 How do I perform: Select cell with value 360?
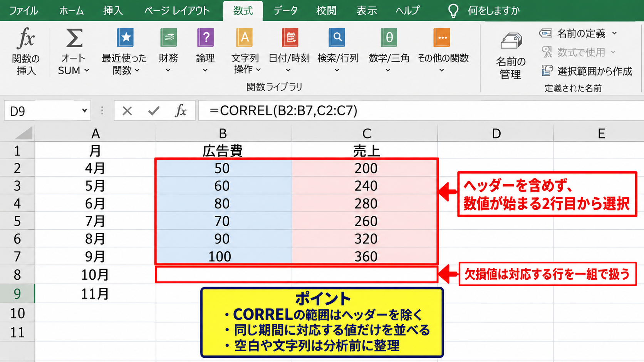(x=365, y=256)
